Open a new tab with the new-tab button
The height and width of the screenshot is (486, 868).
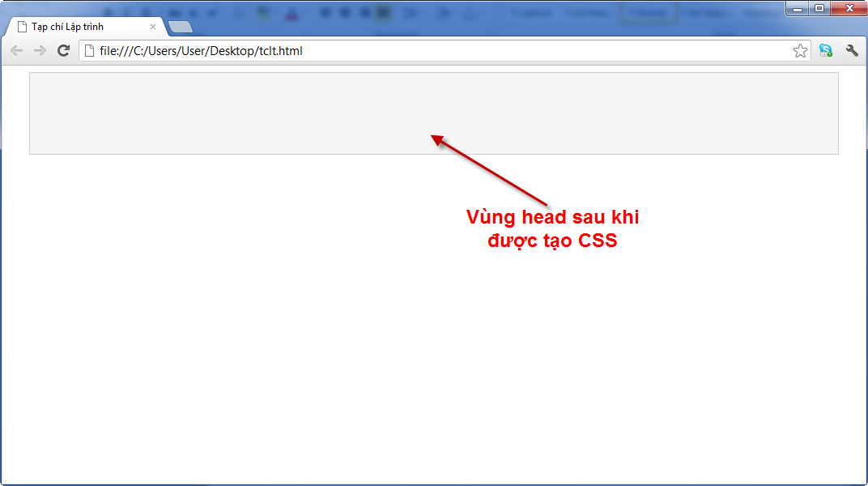click(181, 28)
